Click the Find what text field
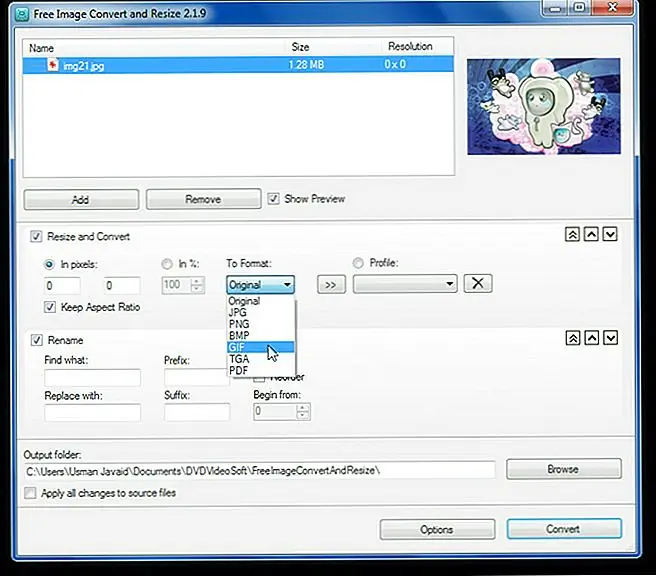 click(92, 378)
